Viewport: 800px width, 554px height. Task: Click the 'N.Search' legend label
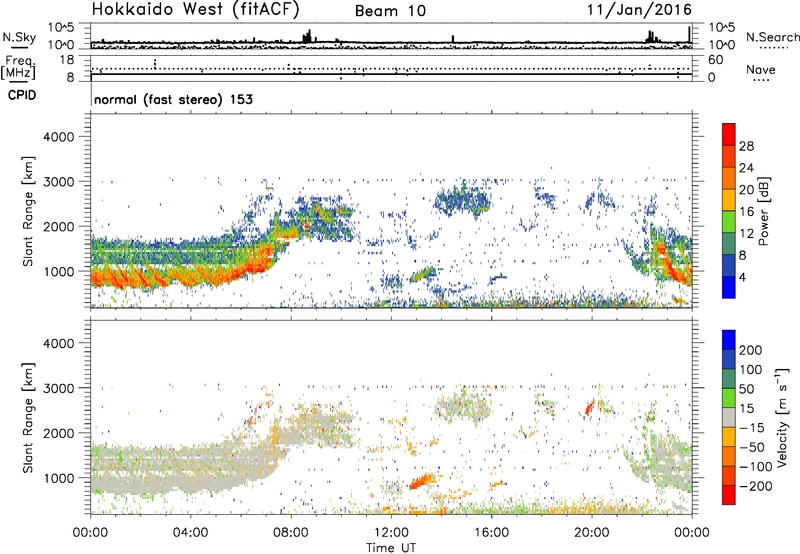(773, 37)
